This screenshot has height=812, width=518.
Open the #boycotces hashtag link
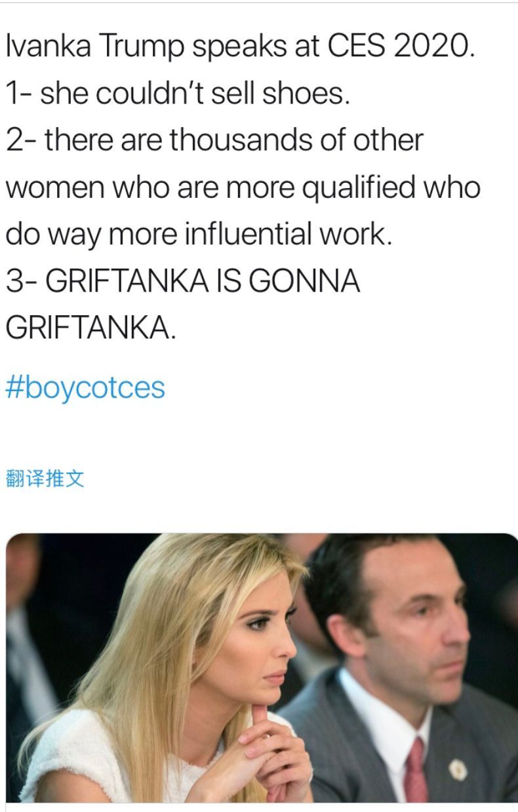coord(85,387)
